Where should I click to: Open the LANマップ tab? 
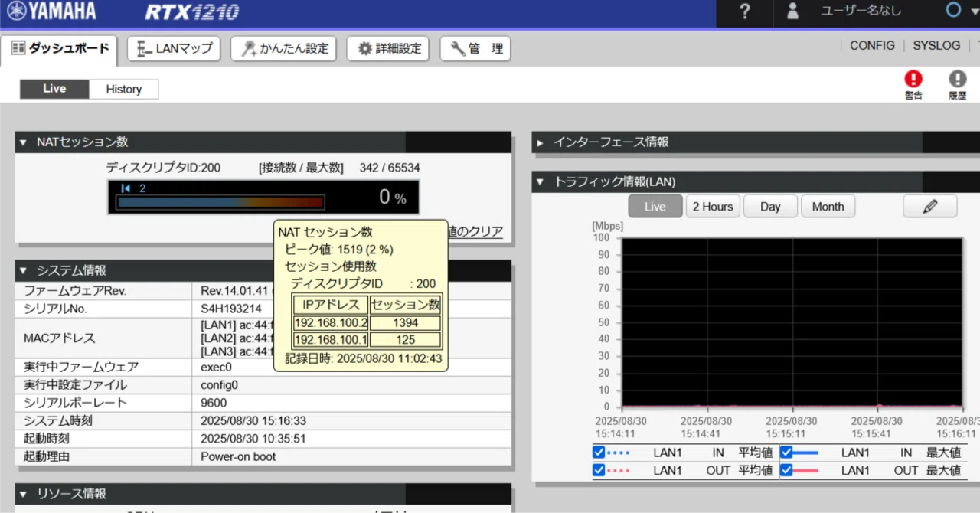(175, 49)
